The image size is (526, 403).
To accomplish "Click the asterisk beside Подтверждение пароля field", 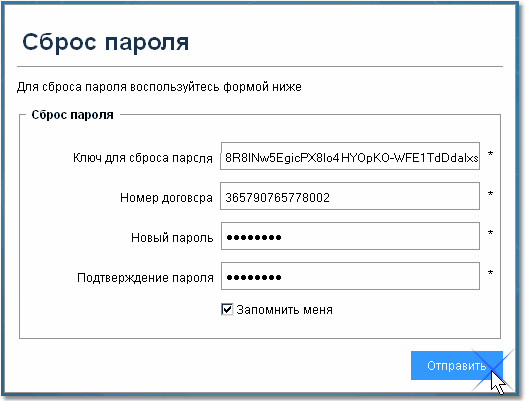I will click(x=490, y=273).
